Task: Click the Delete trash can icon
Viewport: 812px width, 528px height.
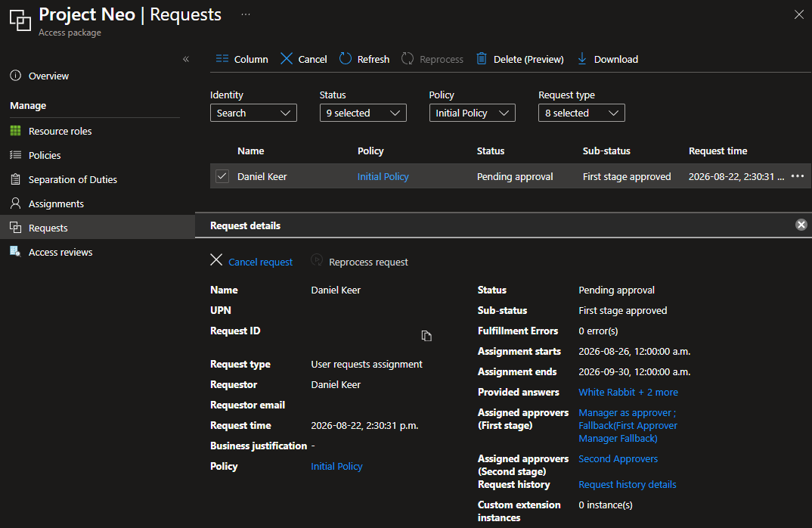Action: [482, 58]
